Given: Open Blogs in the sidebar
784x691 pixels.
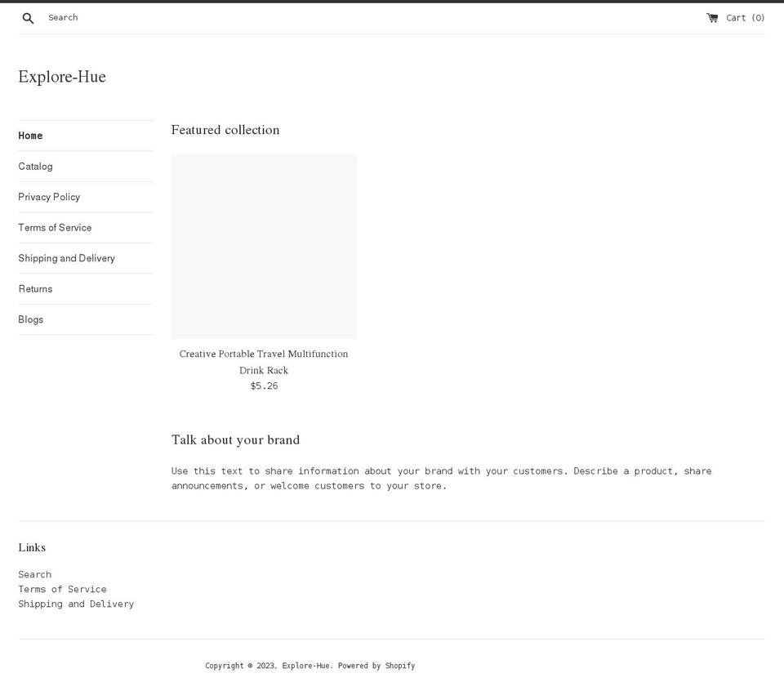Looking at the screenshot, I should pos(31,319).
